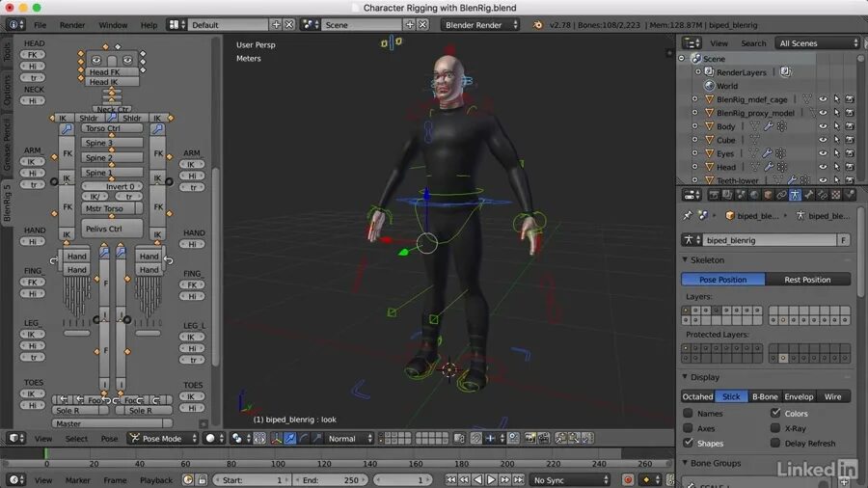Click the Head object triangle icon in outliner
Image resolution: width=868 pixels, height=488 pixels.
tap(709, 167)
